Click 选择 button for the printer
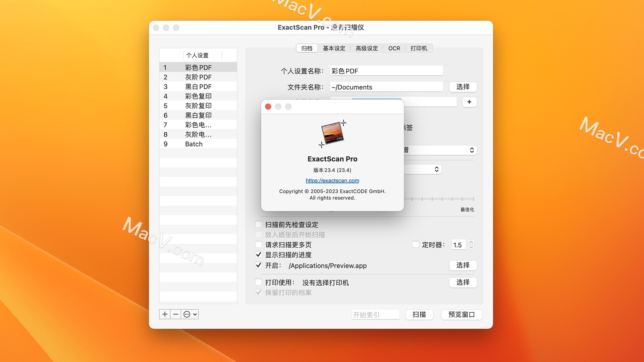This screenshot has width=644, height=362. pyautogui.click(x=463, y=282)
